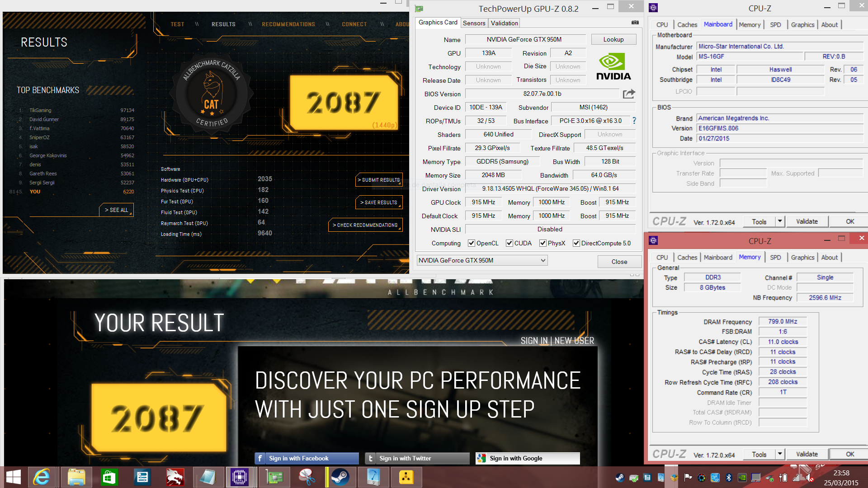Click SEE ALL under Top Benchmarks
Image resolution: width=868 pixels, height=488 pixels.
(x=117, y=210)
